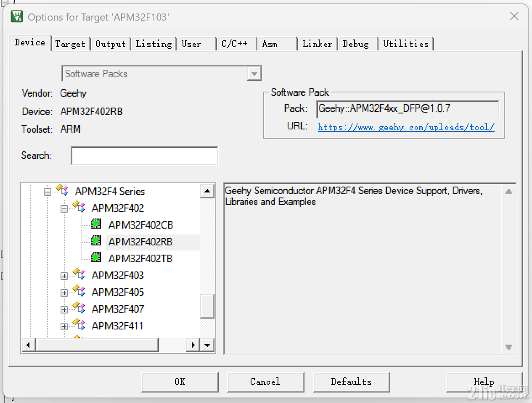The width and height of the screenshot is (532, 403).
Task: Click the Defaults button
Action: coord(351,382)
